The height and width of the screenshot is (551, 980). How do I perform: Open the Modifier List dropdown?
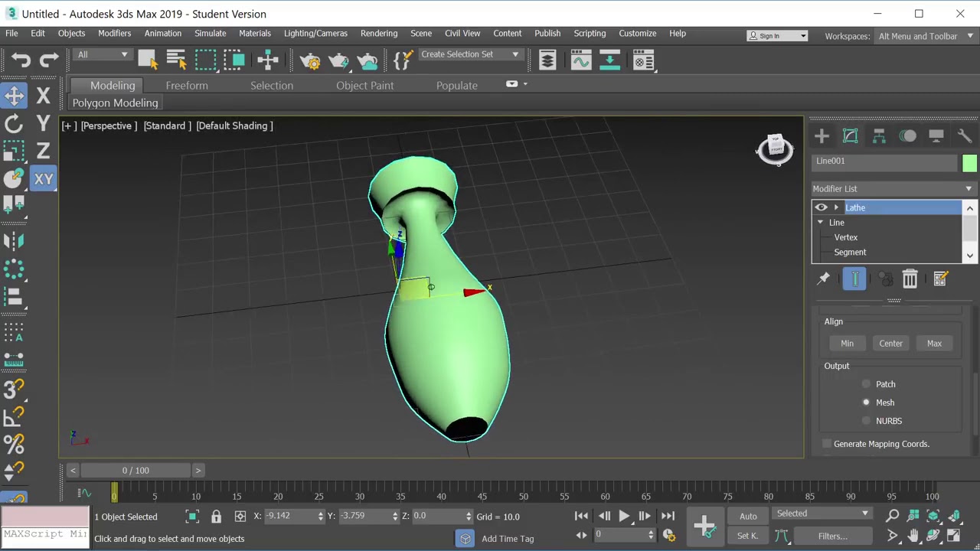[x=893, y=189]
